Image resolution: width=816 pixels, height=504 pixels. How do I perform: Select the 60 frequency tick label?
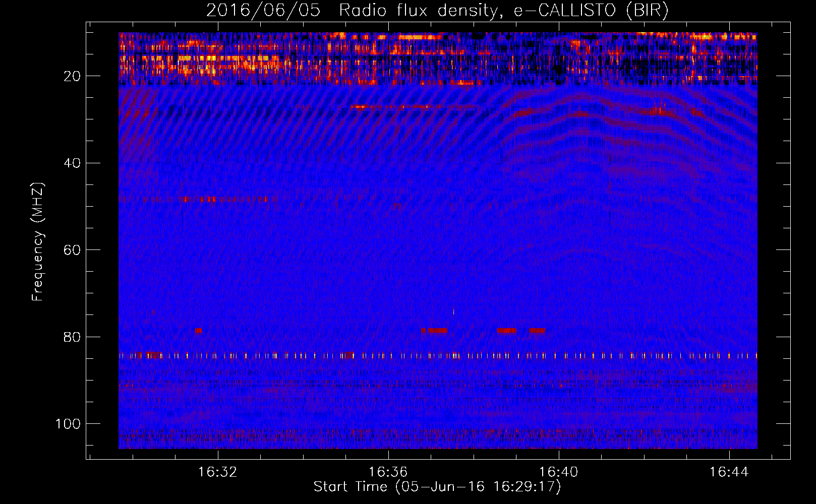[72, 250]
